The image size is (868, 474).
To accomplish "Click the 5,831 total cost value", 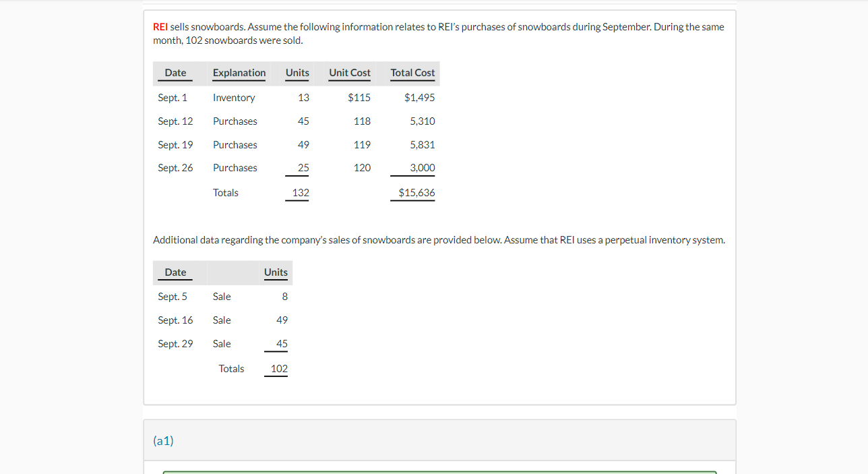I will tap(423, 145).
